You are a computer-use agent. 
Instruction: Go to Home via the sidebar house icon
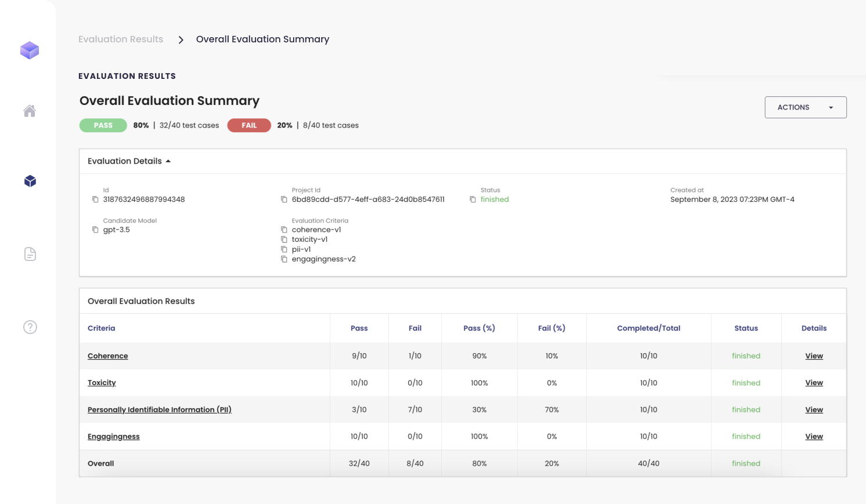(x=30, y=111)
